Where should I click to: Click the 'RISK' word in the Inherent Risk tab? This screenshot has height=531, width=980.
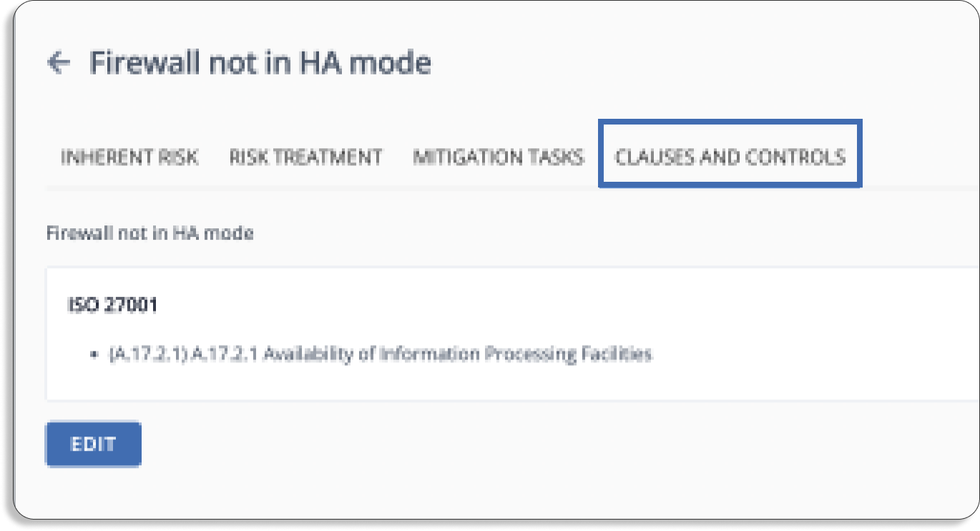pyautogui.click(x=179, y=157)
